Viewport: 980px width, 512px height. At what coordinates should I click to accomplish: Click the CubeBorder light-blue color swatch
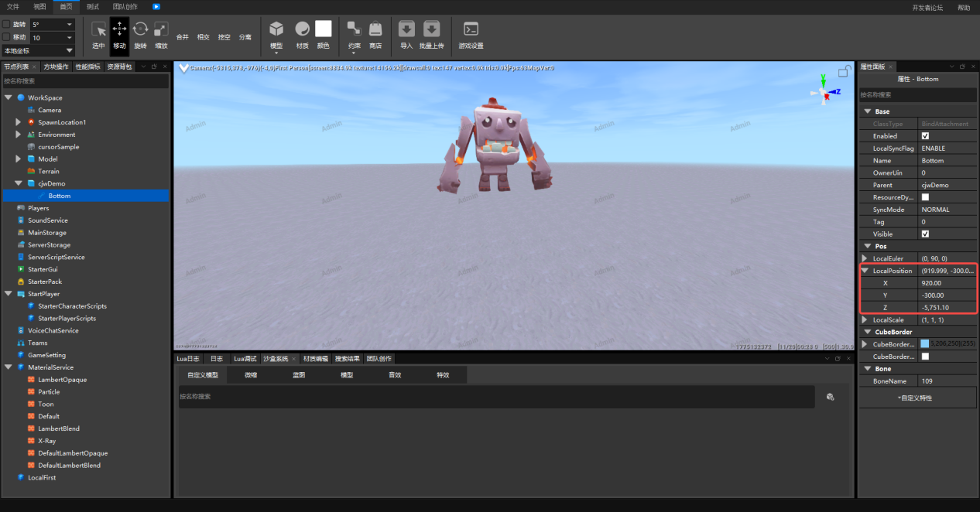click(925, 344)
